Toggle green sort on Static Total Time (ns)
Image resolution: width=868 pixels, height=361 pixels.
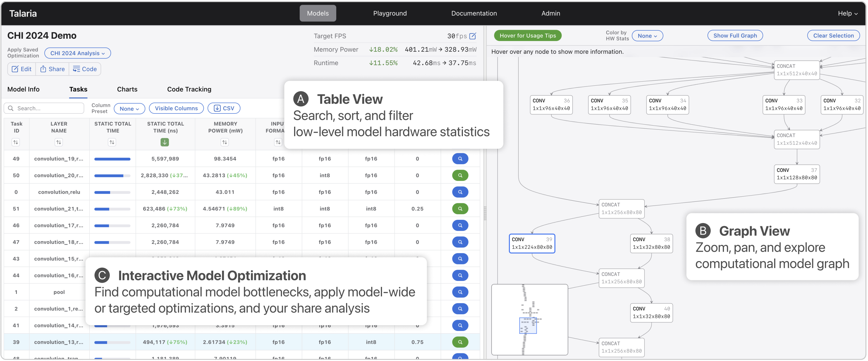click(x=165, y=142)
